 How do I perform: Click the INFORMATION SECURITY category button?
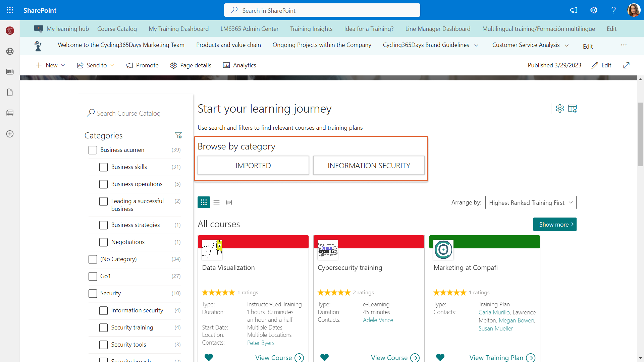tap(369, 166)
